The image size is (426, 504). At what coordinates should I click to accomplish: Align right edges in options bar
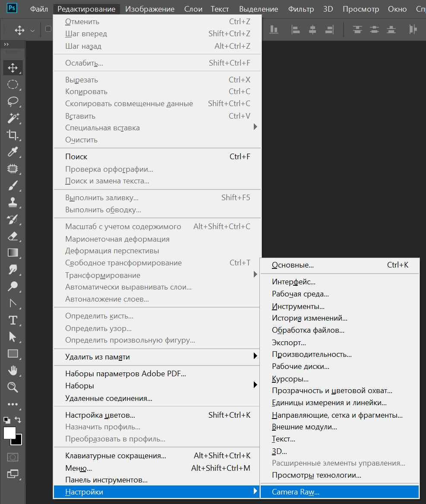pos(330,30)
